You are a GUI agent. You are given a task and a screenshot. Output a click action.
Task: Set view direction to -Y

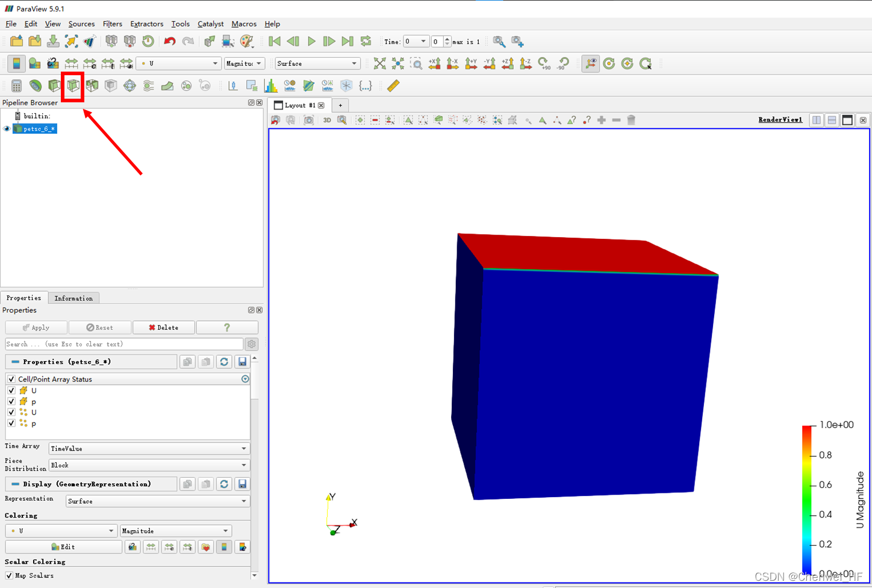[489, 63]
